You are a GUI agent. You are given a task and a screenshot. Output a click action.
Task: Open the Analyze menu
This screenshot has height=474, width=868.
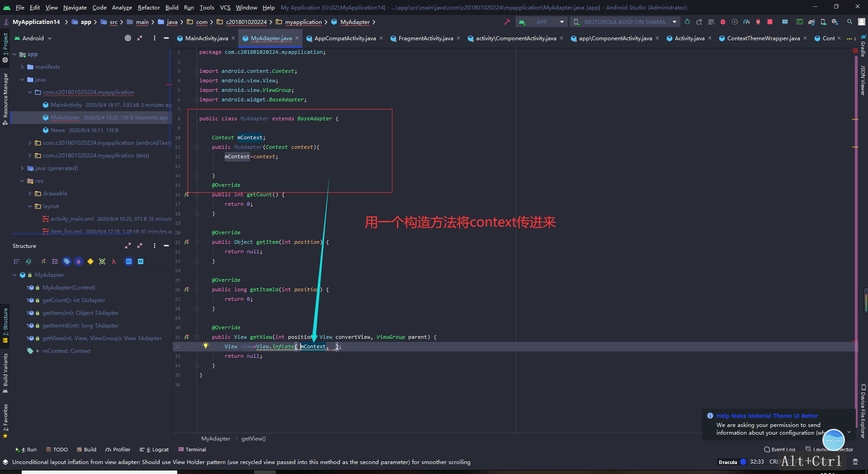pyautogui.click(x=122, y=7)
